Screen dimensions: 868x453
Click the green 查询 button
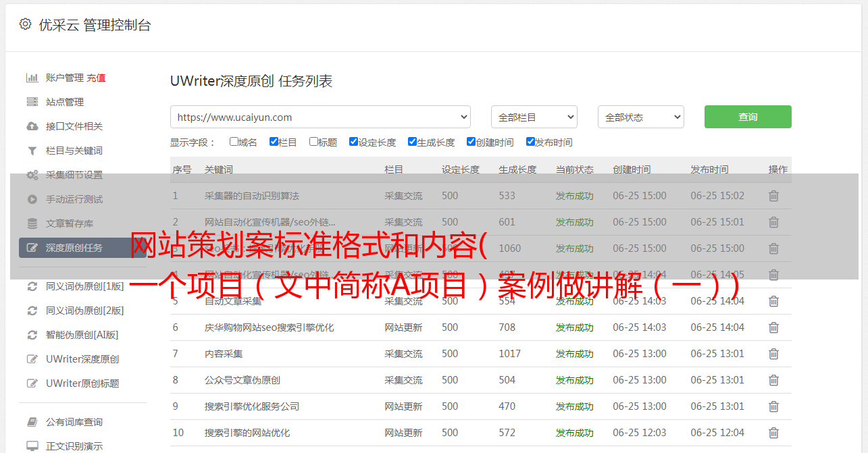coord(748,117)
